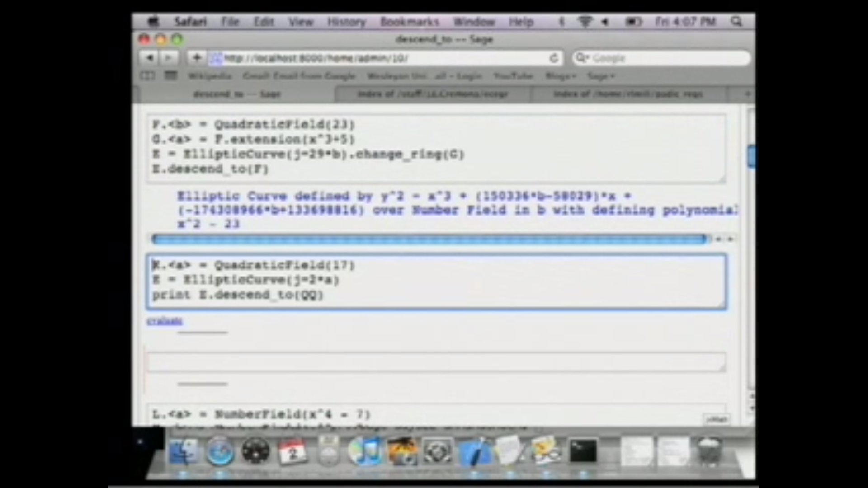The image size is (868, 488).
Task: Click the page reload icon in the address bar
Action: point(553,58)
